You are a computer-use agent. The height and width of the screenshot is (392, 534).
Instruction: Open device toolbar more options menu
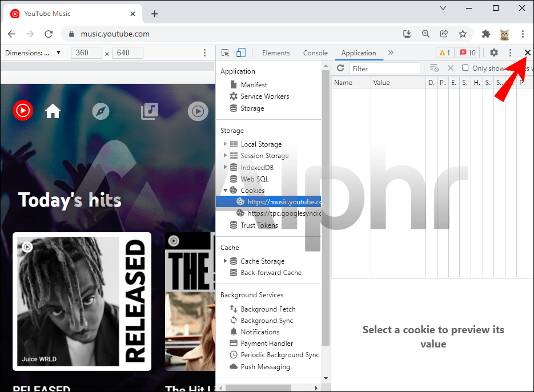coord(204,52)
